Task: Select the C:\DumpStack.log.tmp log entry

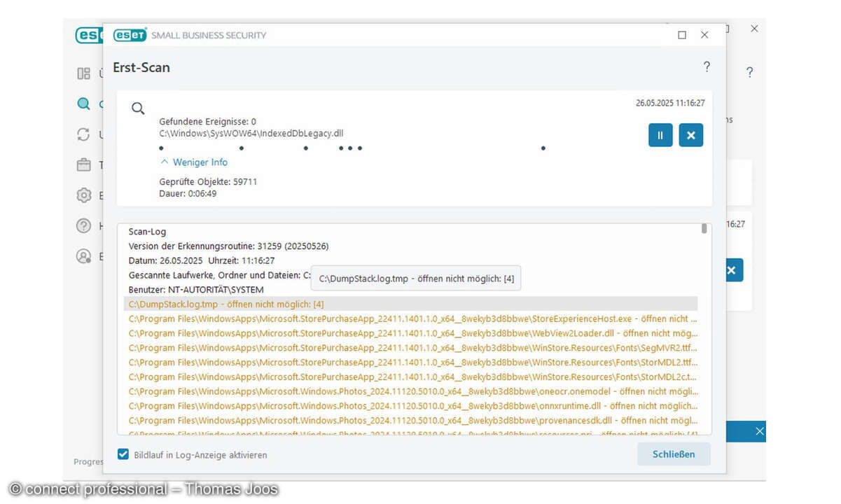Action: point(410,304)
